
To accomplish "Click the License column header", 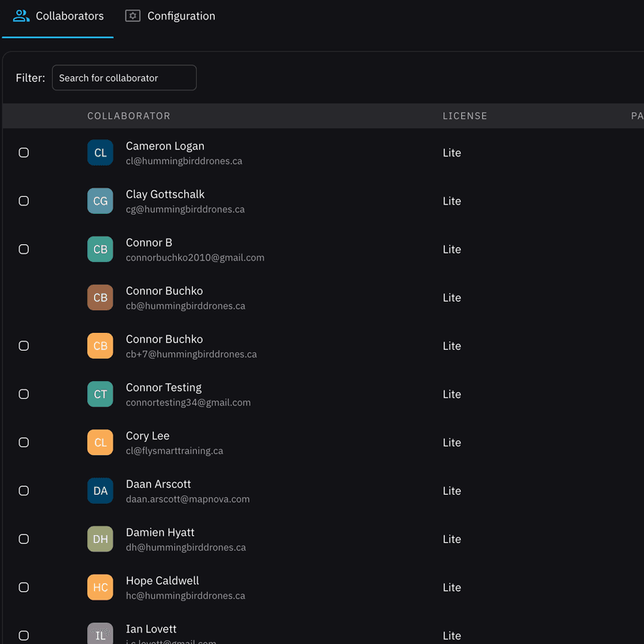I will click(x=464, y=116).
